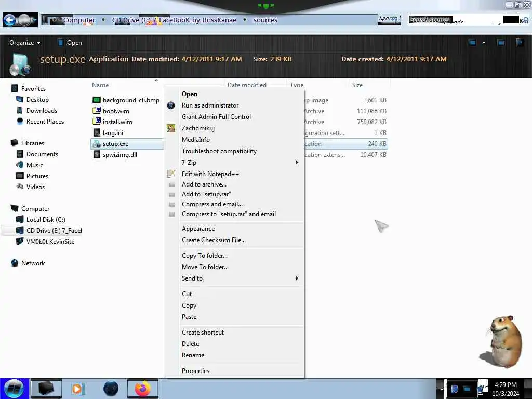Click the Favorites star icon in sidebar
The image size is (532, 399).
(x=15, y=88)
